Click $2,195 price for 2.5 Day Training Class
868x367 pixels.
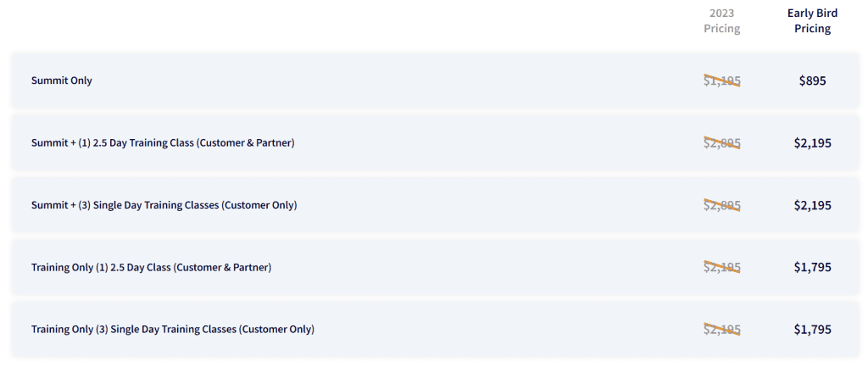(812, 142)
